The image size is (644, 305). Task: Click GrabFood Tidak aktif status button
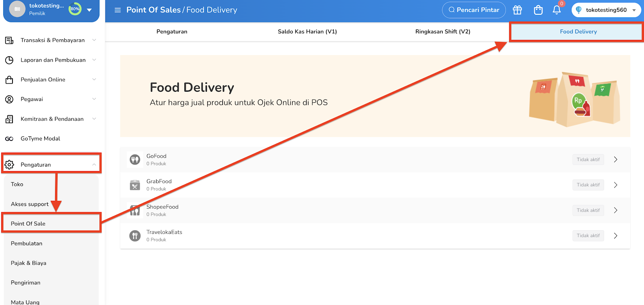[x=588, y=185]
